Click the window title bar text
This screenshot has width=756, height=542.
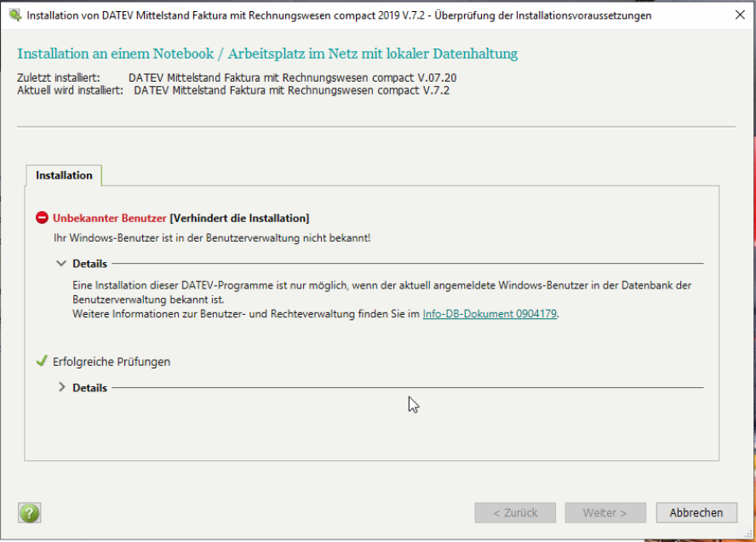point(341,15)
